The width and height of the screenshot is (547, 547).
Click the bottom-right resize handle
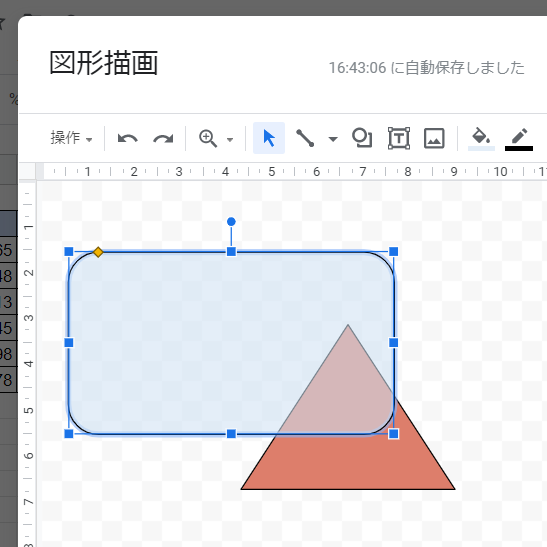(x=394, y=434)
